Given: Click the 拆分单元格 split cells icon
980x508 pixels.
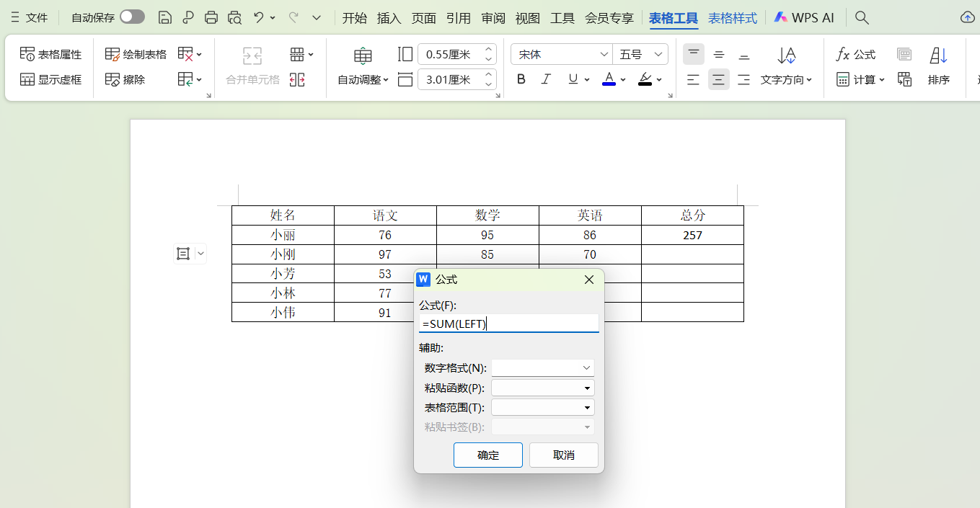Looking at the screenshot, I should click(296, 79).
